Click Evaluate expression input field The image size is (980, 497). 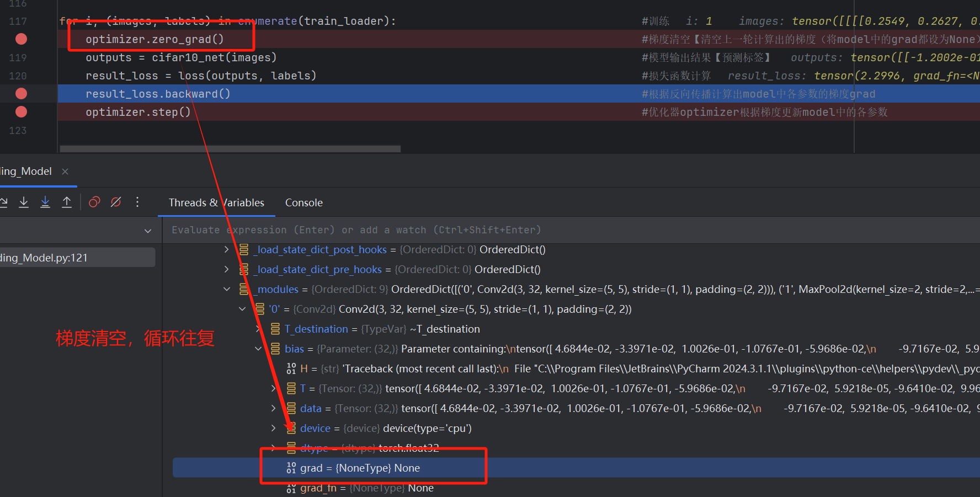point(571,230)
